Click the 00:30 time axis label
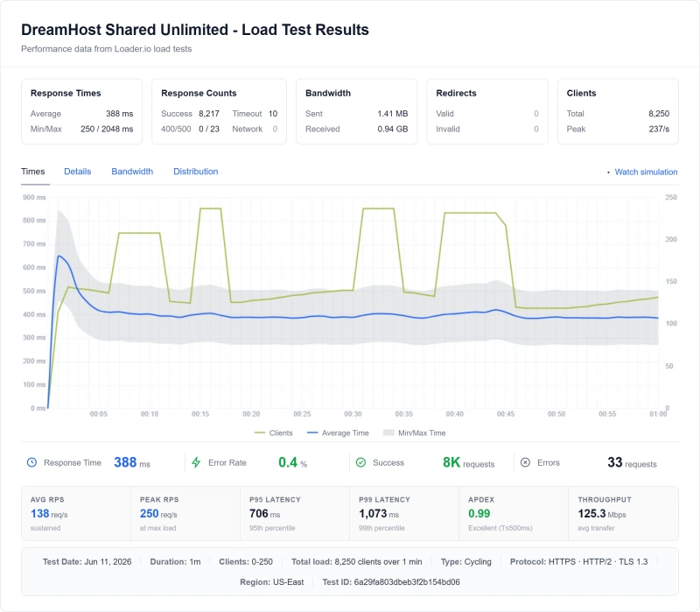 [353, 414]
